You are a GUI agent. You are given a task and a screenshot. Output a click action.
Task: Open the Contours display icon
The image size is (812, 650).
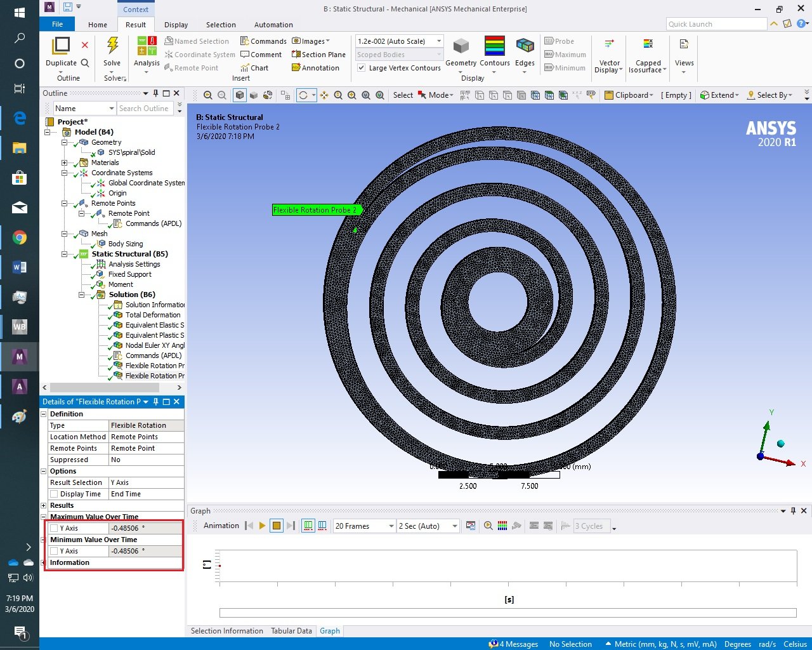click(494, 47)
